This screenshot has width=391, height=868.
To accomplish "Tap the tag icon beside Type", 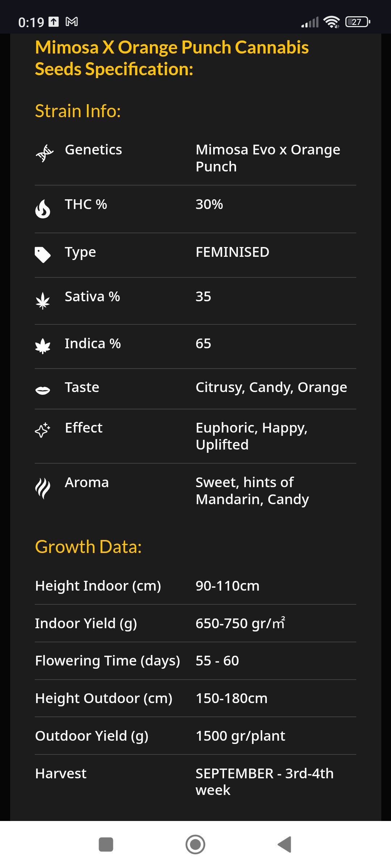I will point(43,255).
